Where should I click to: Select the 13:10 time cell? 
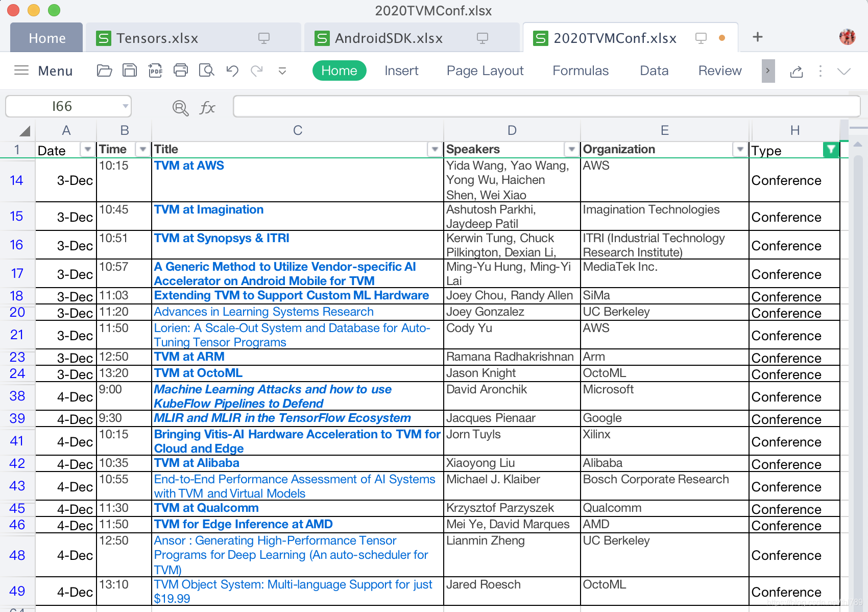[124, 592]
